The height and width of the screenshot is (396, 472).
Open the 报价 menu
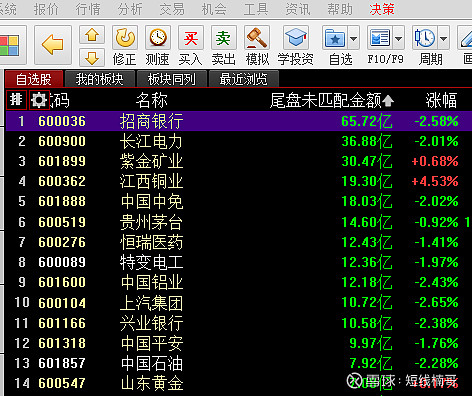coord(46,9)
